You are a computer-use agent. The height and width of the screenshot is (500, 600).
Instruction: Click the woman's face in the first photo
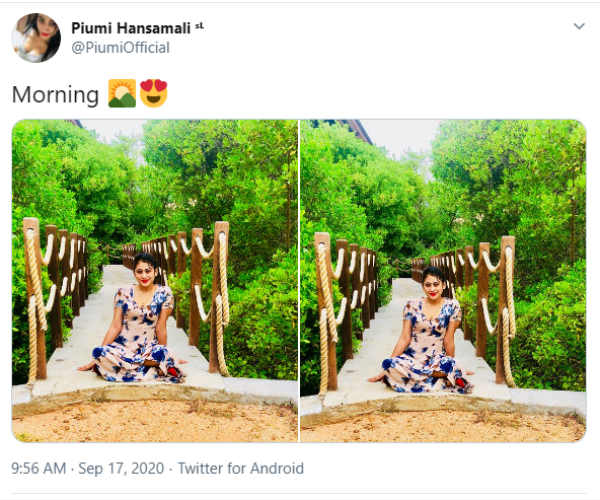(144, 274)
